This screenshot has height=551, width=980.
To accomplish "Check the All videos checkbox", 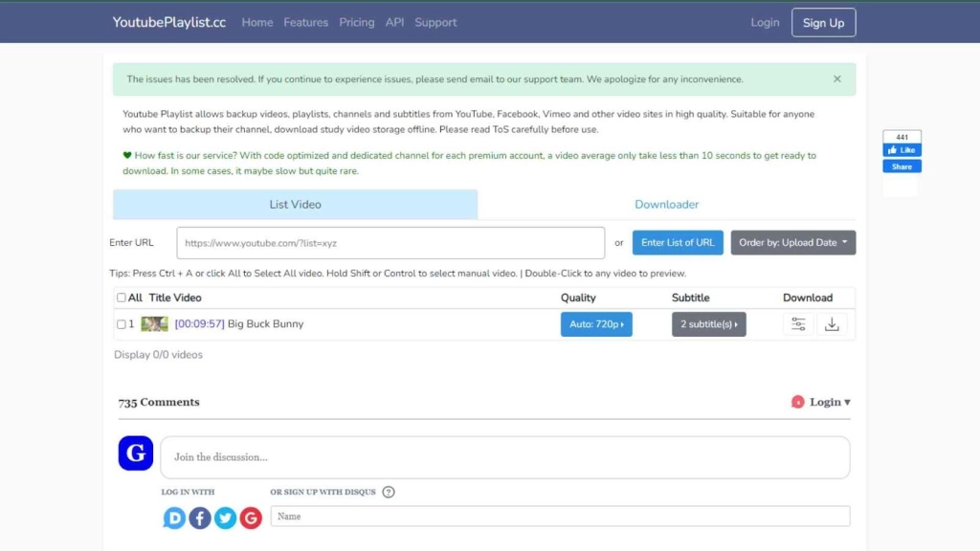I will click(x=121, y=298).
